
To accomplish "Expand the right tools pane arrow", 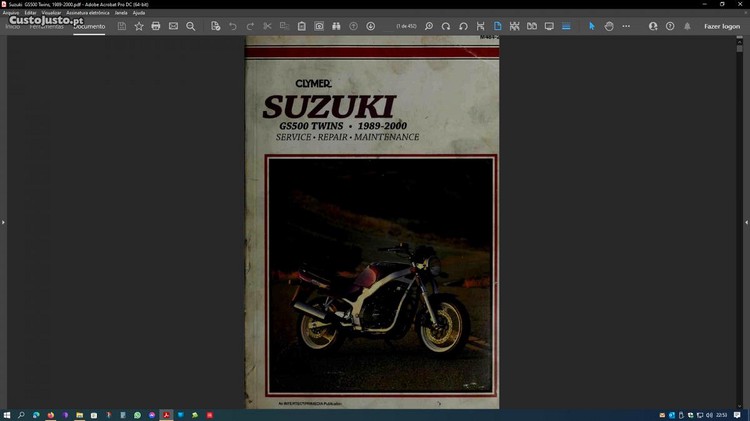I will point(746,222).
